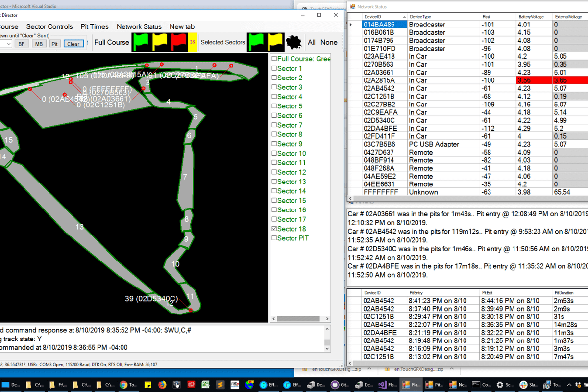Sort by PitEntry column header
Viewport: 588px width, 392px height.
(x=444, y=292)
